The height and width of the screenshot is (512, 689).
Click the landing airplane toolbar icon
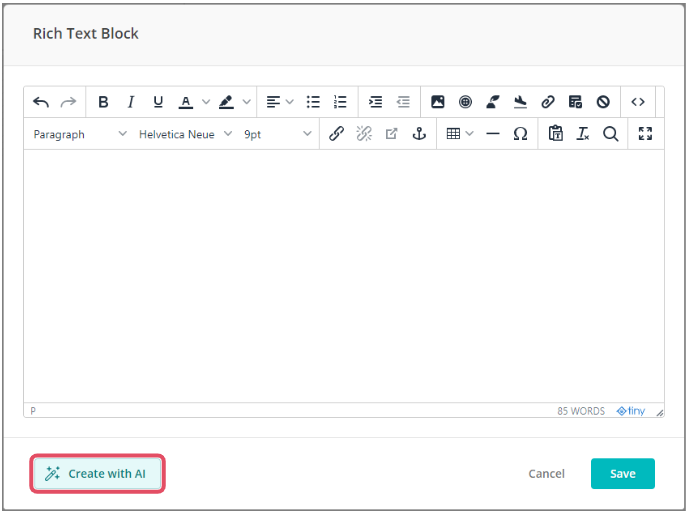(520, 102)
